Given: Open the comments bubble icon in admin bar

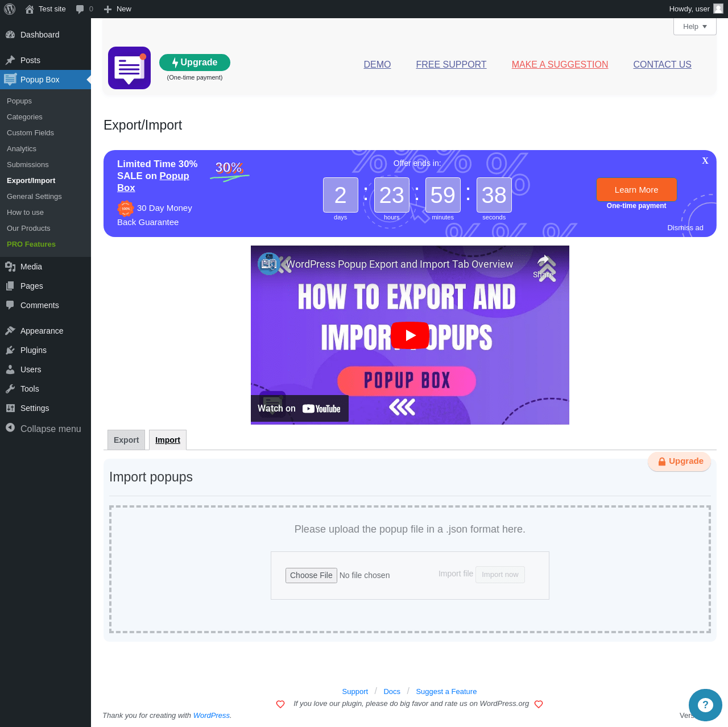Looking at the screenshot, I should click(80, 9).
